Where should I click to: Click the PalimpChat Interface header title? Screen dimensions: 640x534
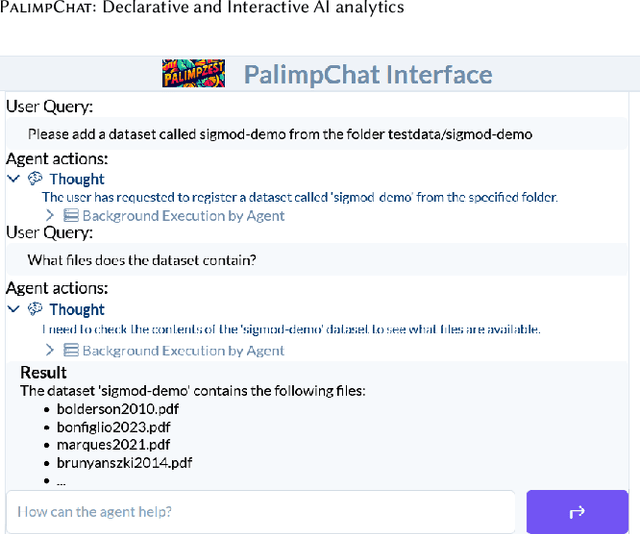pos(368,75)
